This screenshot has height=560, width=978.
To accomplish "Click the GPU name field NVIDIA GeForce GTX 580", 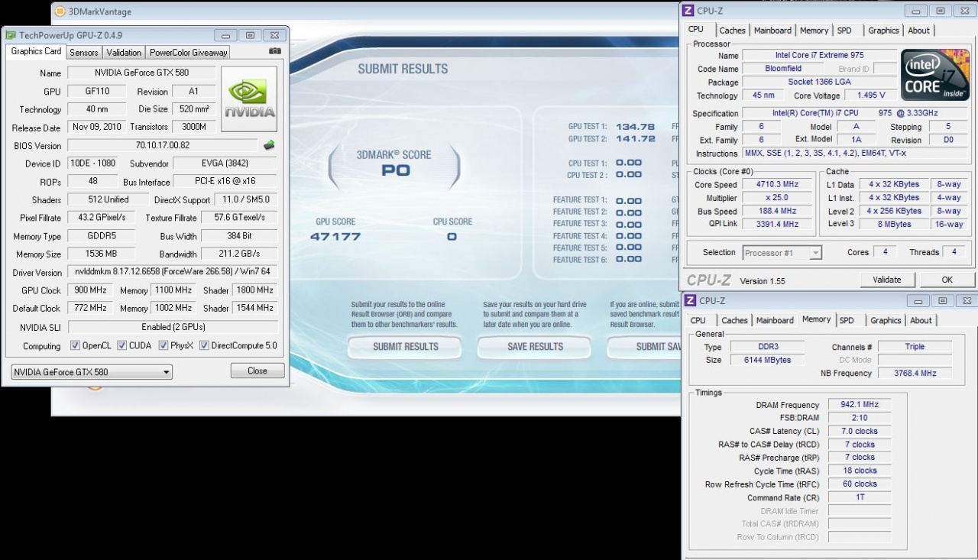I will point(141,73).
